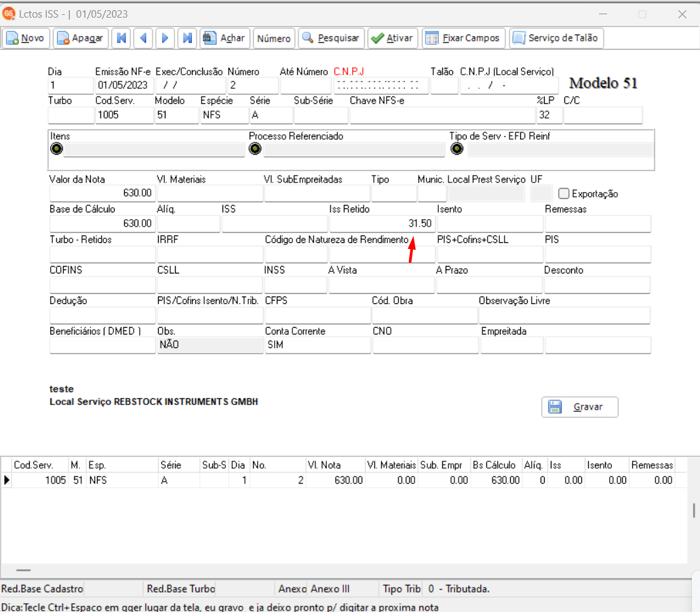Click the A Vista field
Screen dimensions: 700x612
tap(381, 284)
